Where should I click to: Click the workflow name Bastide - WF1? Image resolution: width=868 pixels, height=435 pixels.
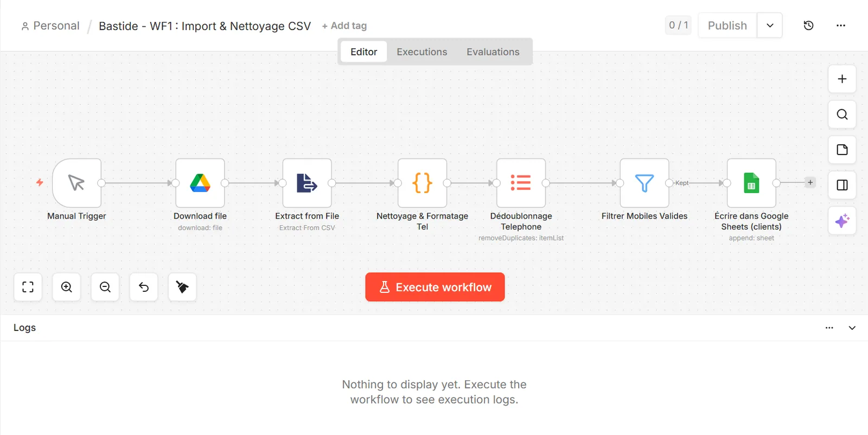205,26
